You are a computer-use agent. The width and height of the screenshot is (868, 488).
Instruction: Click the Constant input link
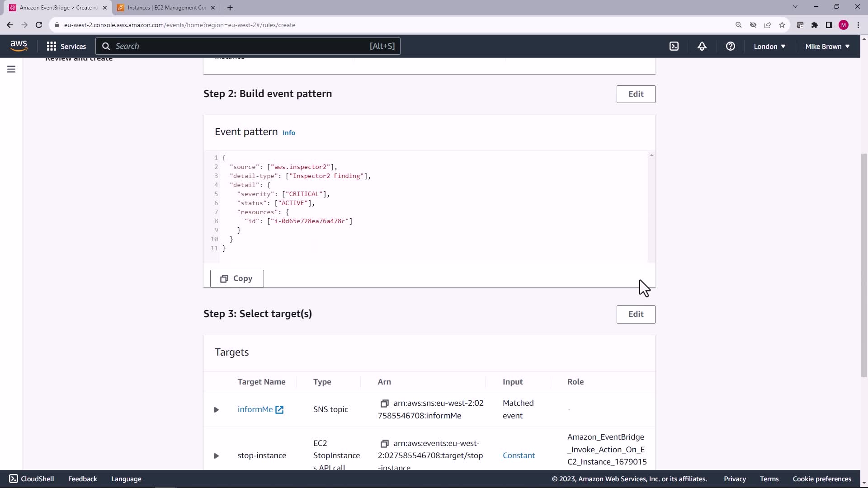(519, 455)
